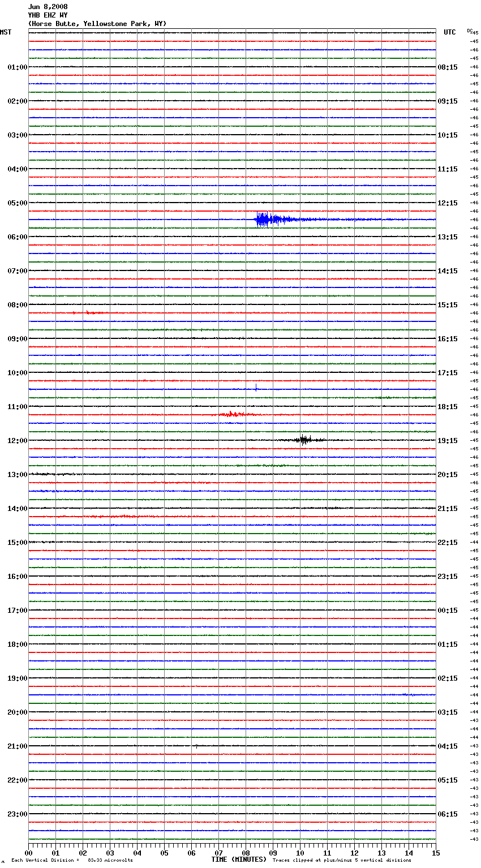The width and height of the screenshot is (481, 868).
Task: Select the 22:00 MST time label
Action: 17,780
